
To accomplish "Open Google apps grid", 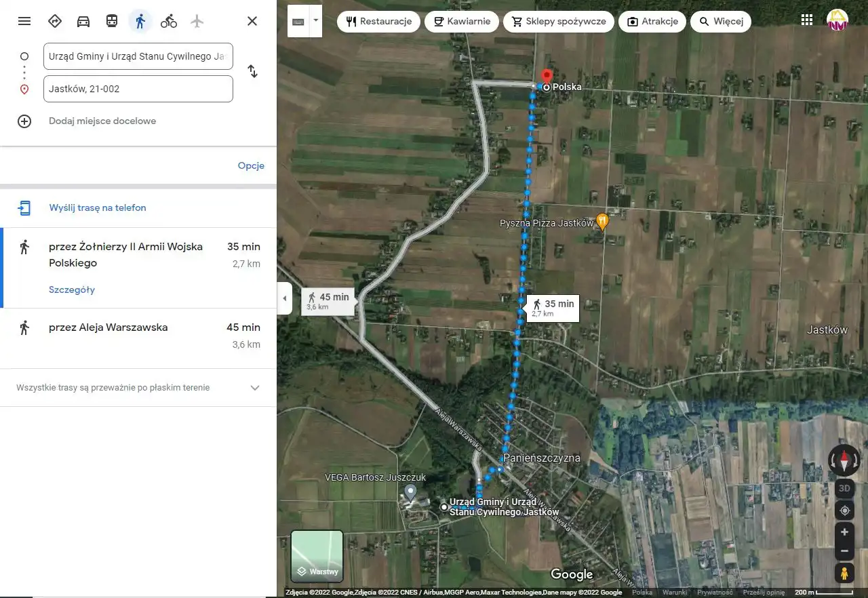I will point(807,20).
